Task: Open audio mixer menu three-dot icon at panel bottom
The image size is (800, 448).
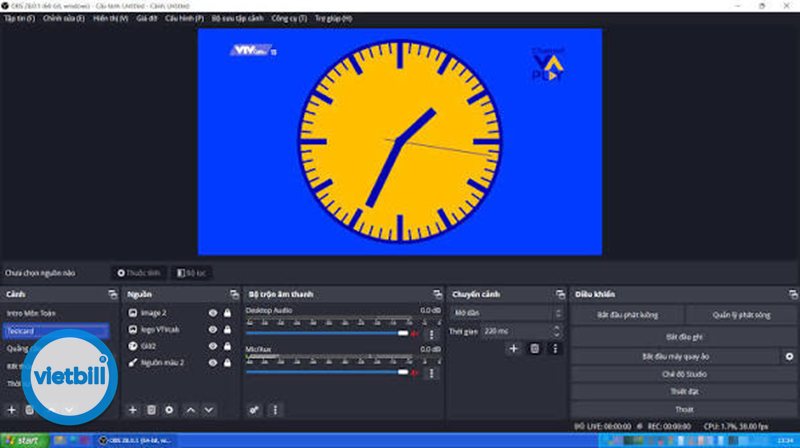Action: 275,410
